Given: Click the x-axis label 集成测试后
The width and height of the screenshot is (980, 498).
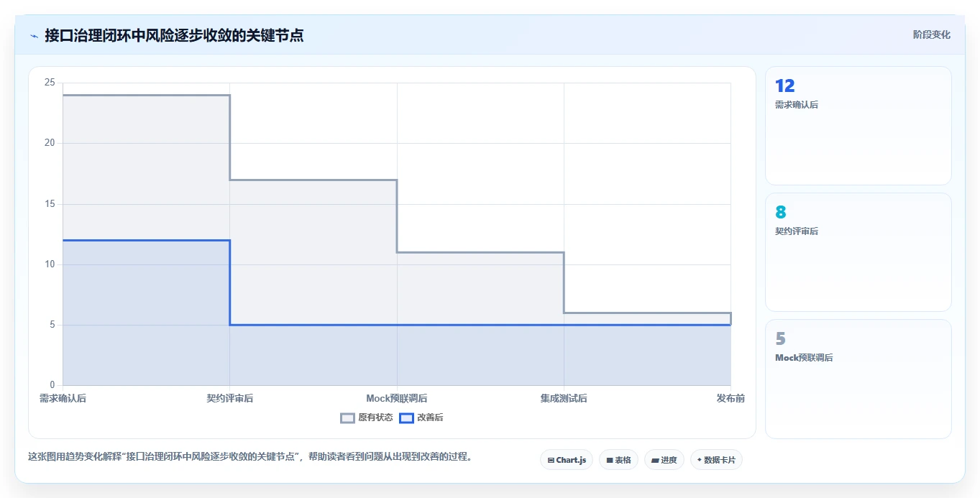Looking at the screenshot, I should coord(564,398).
